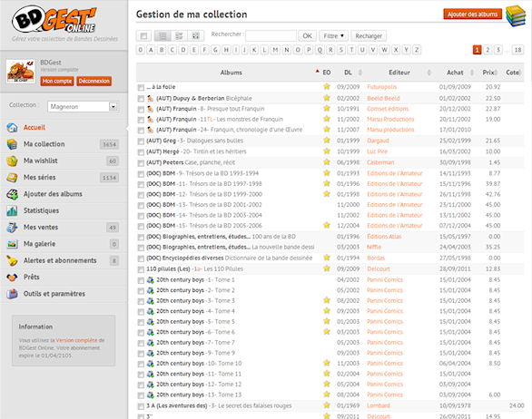Click the OK search button
The width and height of the screenshot is (532, 419).
308,35
